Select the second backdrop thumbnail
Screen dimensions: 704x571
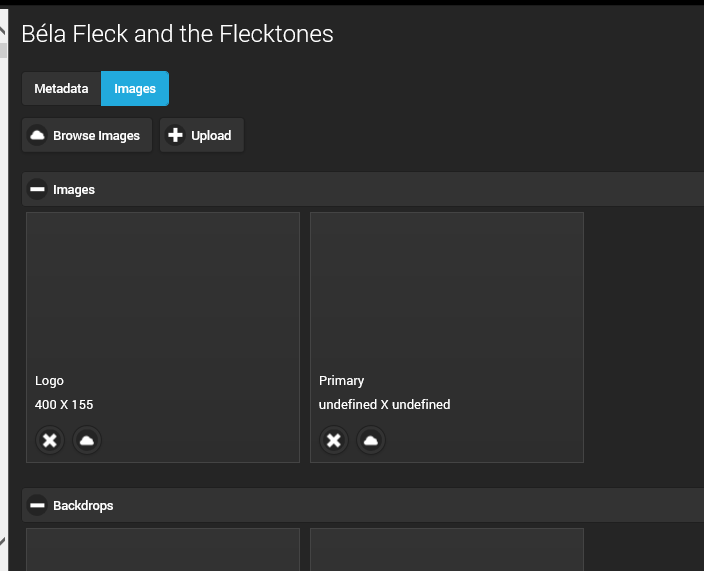tap(447, 550)
